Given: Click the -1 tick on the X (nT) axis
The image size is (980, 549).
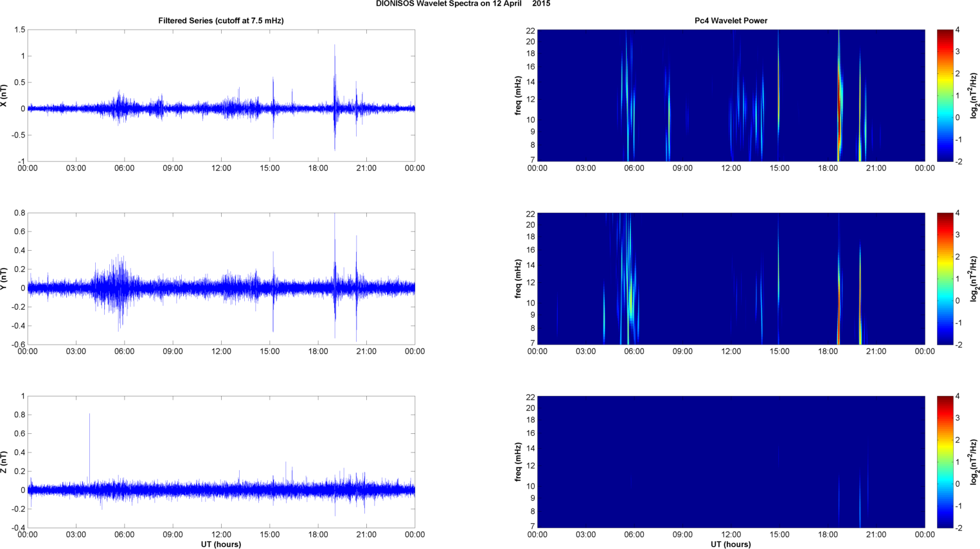Looking at the screenshot, I should coord(21,161).
